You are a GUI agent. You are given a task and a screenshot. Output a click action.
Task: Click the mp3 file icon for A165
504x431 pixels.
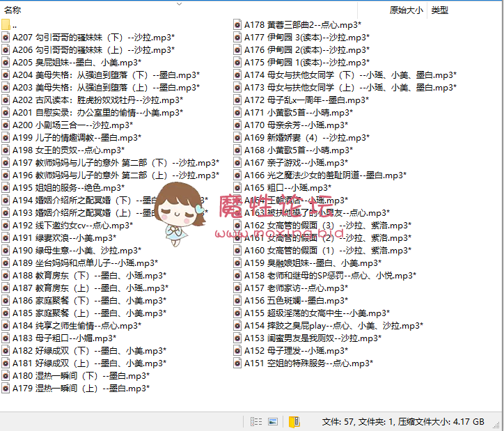coord(237,188)
